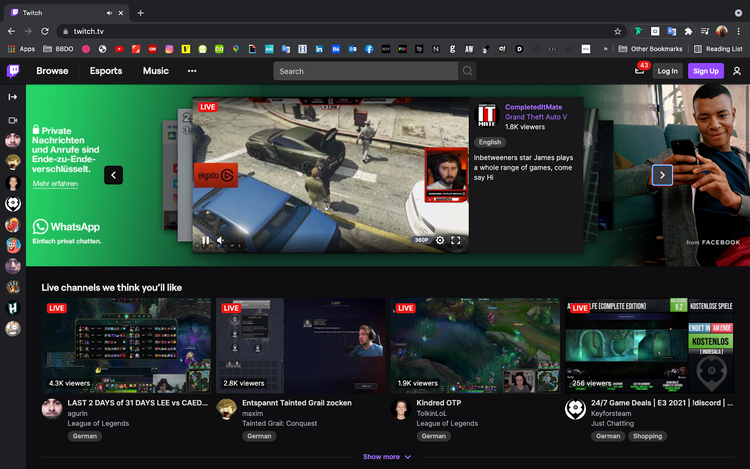This screenshot has height=469, width=750.
Task: Click into the Search field
Action: click(x=365, y=71)
